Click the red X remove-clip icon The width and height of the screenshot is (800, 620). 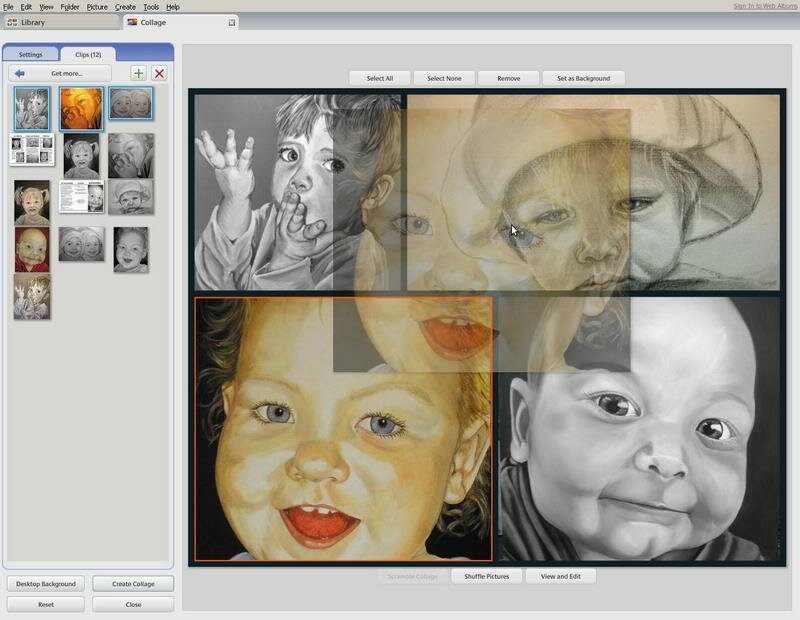coord(159,73)
